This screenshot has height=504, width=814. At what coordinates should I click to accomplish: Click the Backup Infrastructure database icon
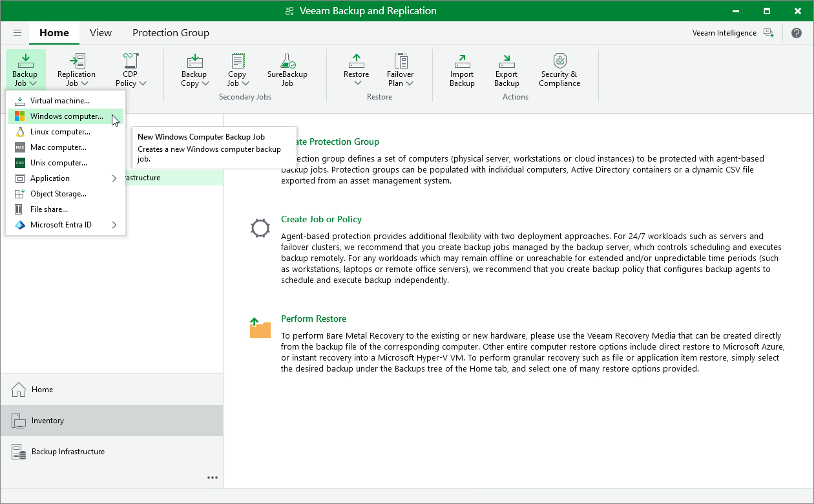[x=18, y=452]
